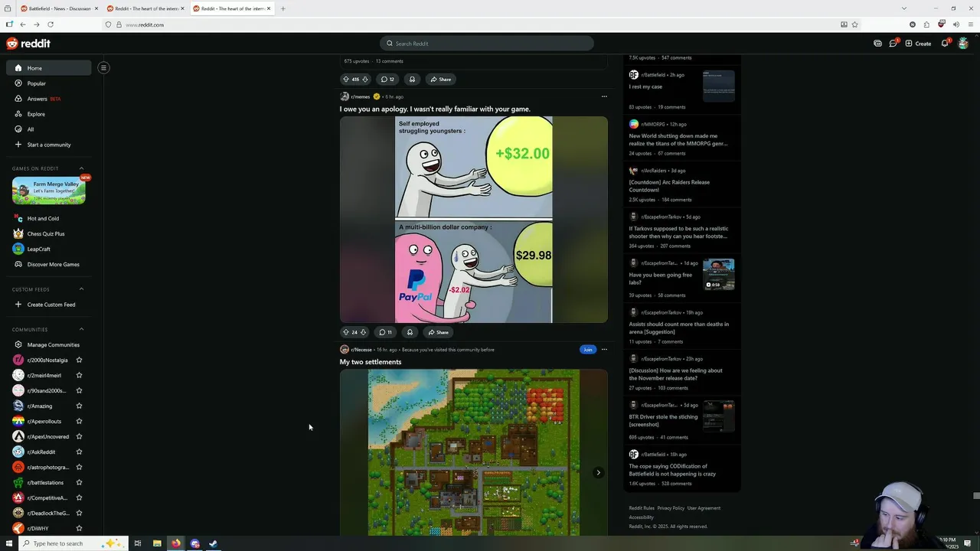Focus the Search Reddit field
This screenshot has width=980, height=551.
click(487, 44)
